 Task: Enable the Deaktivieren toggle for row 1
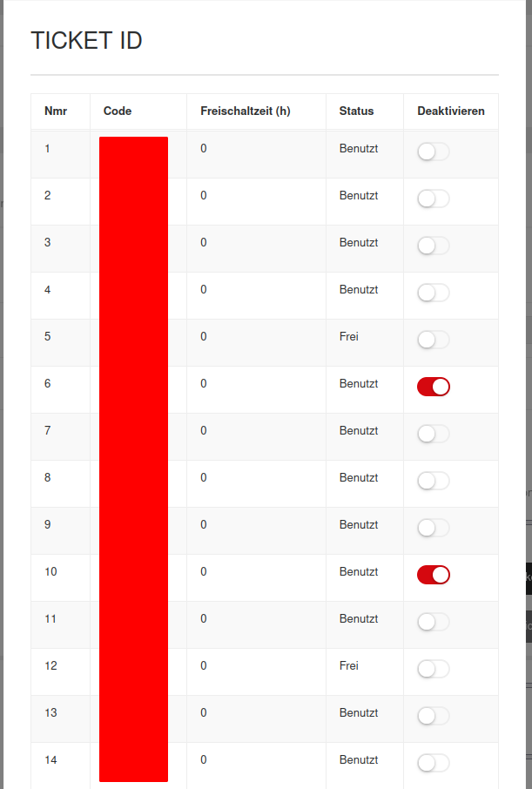coord(433,152)
